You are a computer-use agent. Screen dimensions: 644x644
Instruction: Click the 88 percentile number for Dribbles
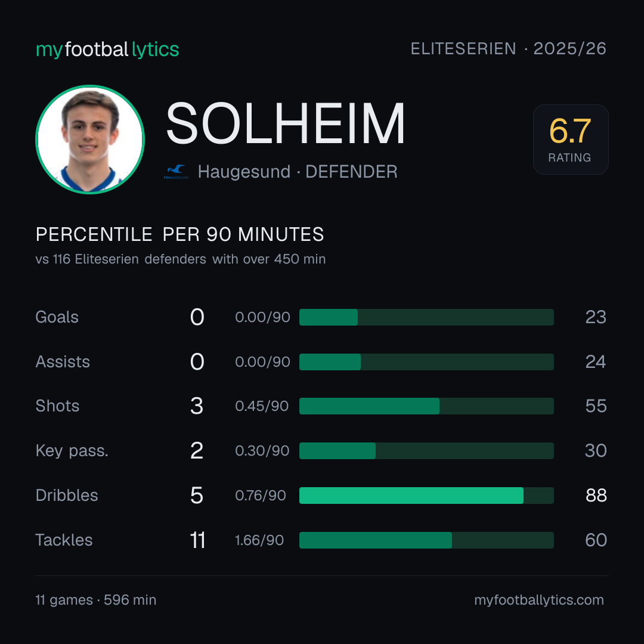pyautogui.click(x=596, y=496)
